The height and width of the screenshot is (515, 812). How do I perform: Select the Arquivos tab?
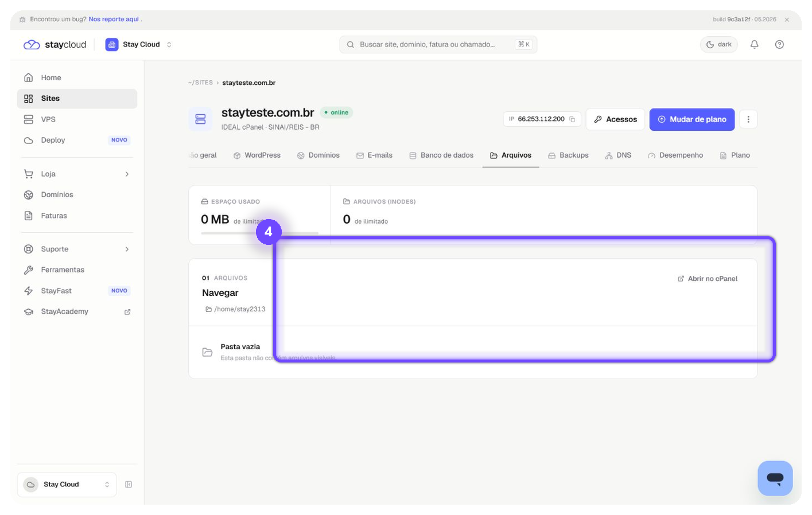(511, 155)
